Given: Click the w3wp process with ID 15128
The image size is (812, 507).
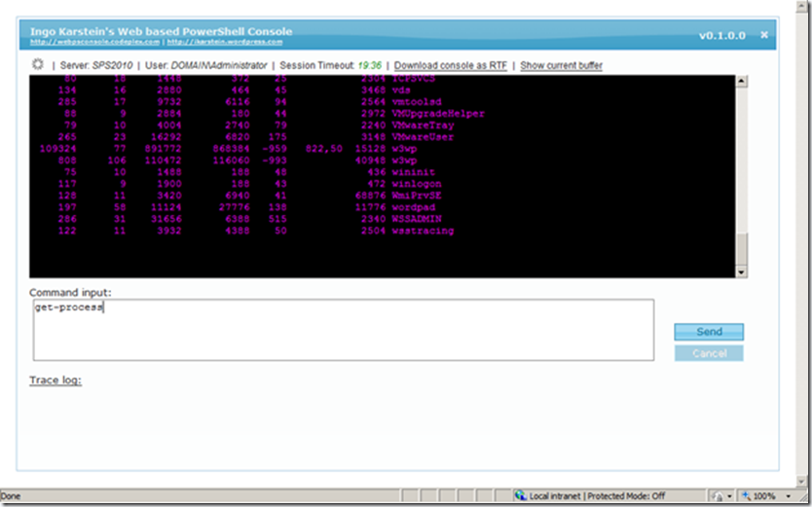Looking at the screenshot, I should (x=404, y=149).
